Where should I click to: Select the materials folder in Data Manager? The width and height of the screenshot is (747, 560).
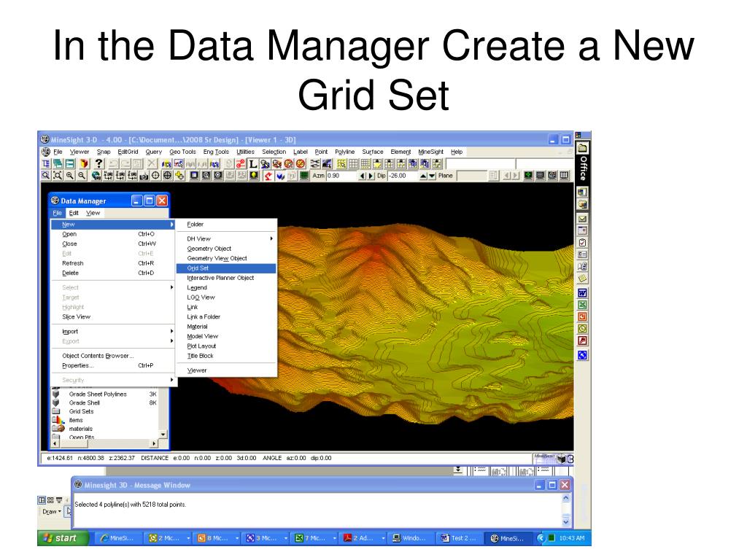[80, 429]
